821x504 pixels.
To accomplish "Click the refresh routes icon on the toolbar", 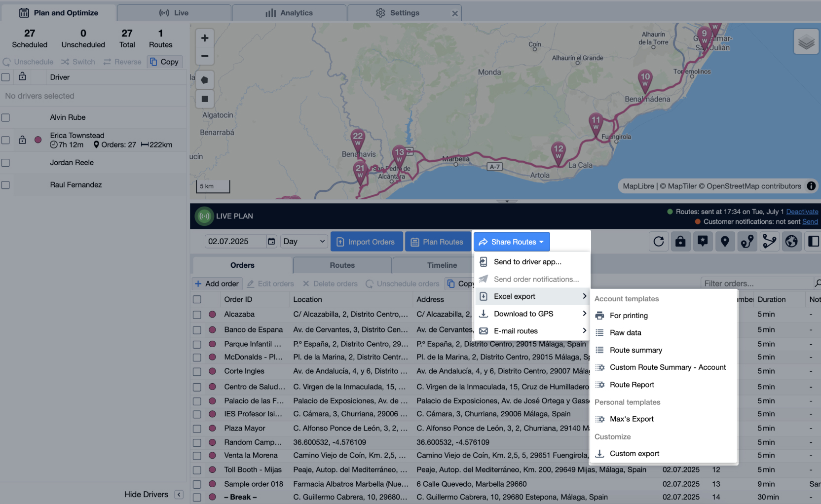I will [x=658, y=241].
